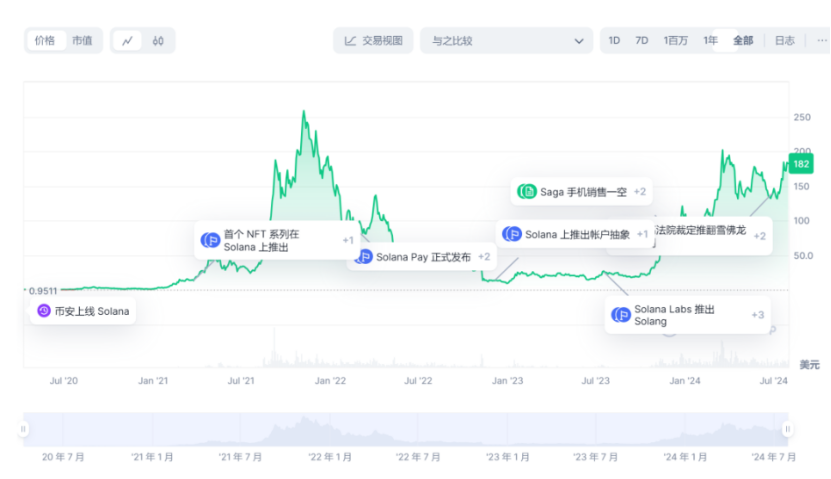Click the blue icon beside Solana 上推出帐户抽象
This screenshot has width=831, height=479.
(x=512, y=234)
